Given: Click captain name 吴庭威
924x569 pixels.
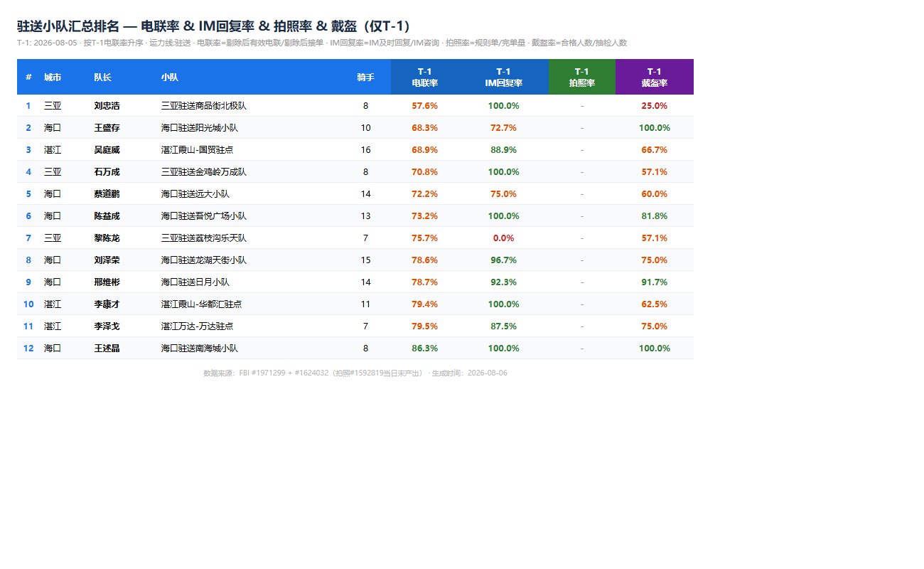Looking at the screenshot, I should [x=107, y=150].
